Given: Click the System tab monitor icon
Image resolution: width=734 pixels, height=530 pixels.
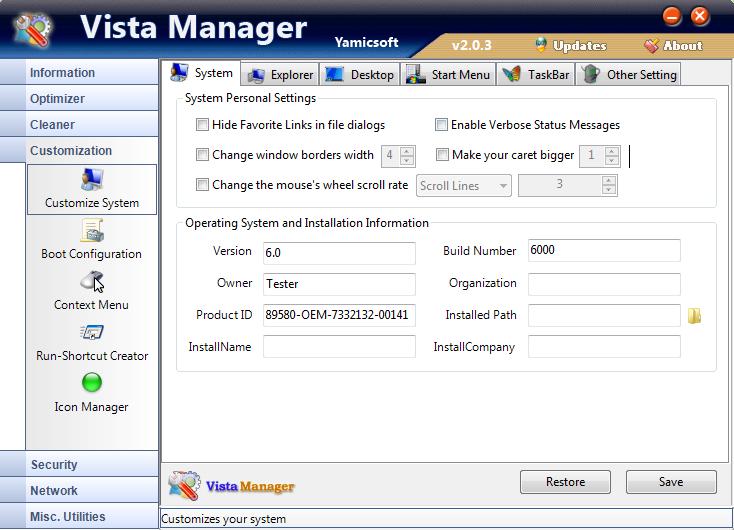Looking at the screenshot, I should pos(180,73).
